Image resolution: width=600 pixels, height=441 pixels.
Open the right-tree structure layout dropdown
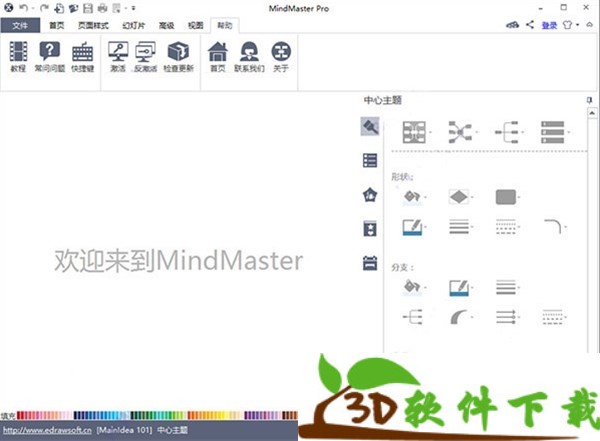tap(509, 132)
